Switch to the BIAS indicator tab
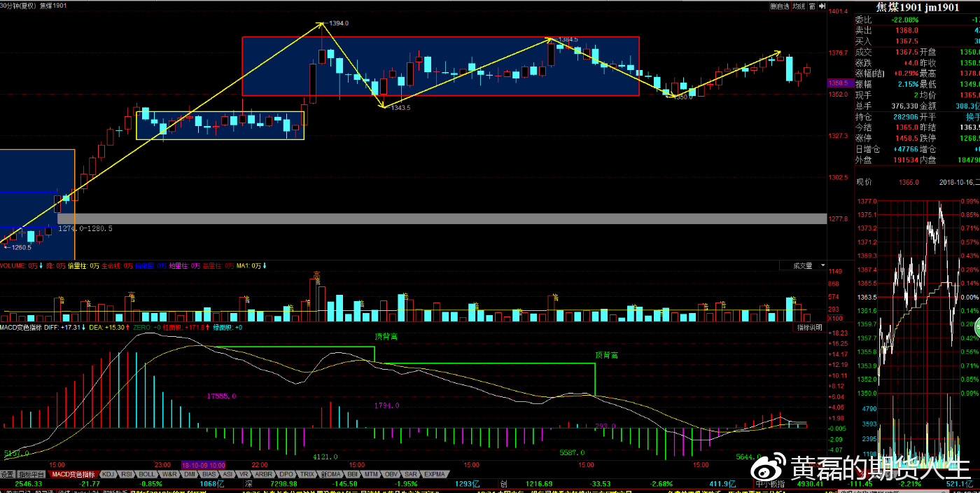 click(209, 474)
